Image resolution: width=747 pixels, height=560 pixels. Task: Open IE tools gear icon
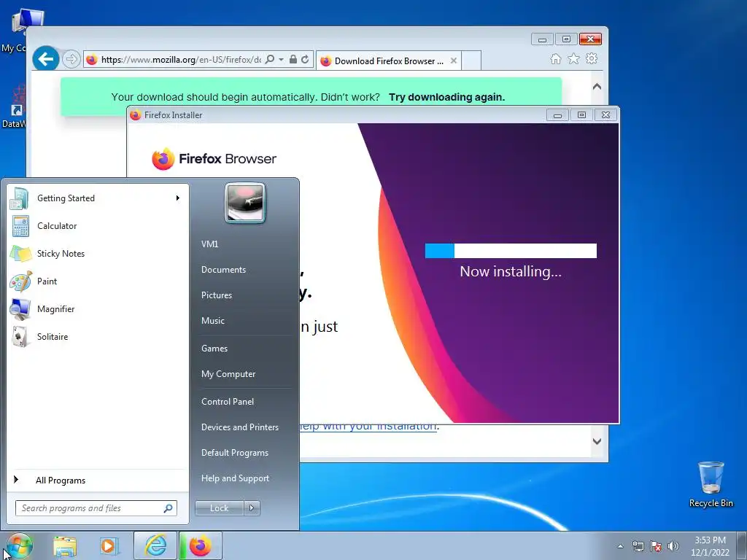pos(592,58)
